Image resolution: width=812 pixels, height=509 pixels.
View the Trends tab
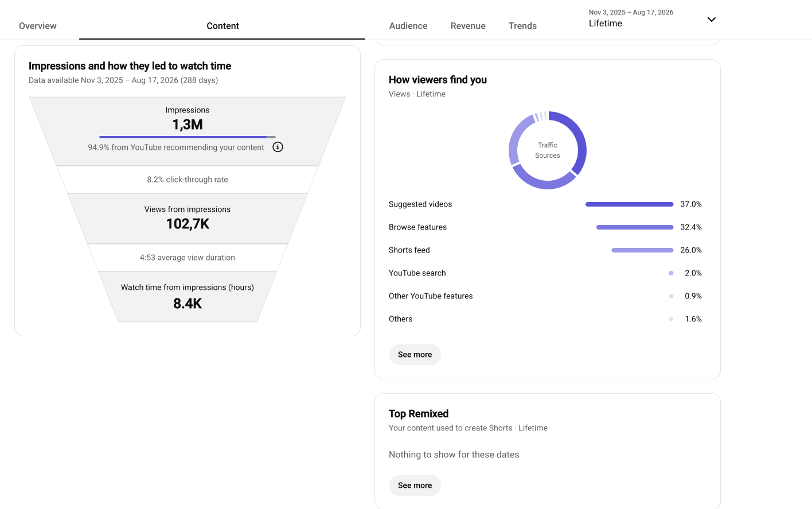[x=522, y=26]
